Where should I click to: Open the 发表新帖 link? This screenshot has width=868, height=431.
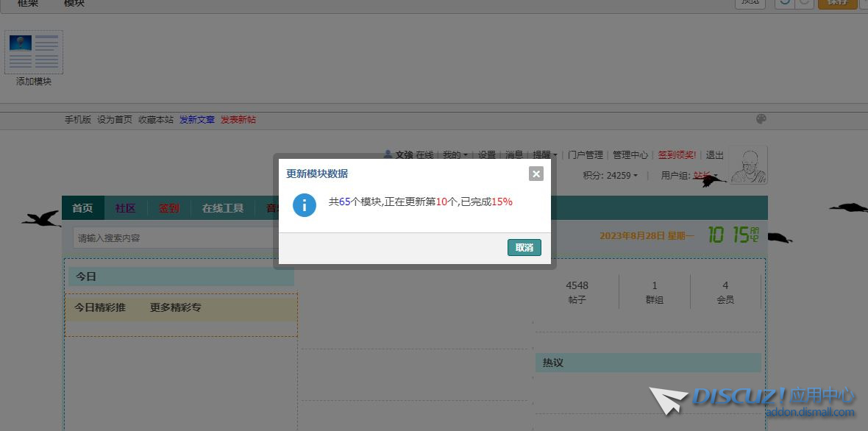pos(238,119)
